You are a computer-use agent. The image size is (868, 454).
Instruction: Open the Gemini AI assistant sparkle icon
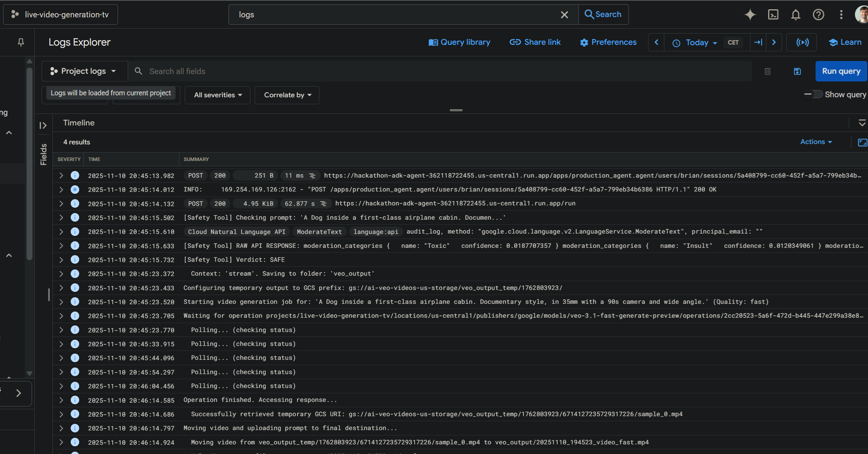[750, 15]
